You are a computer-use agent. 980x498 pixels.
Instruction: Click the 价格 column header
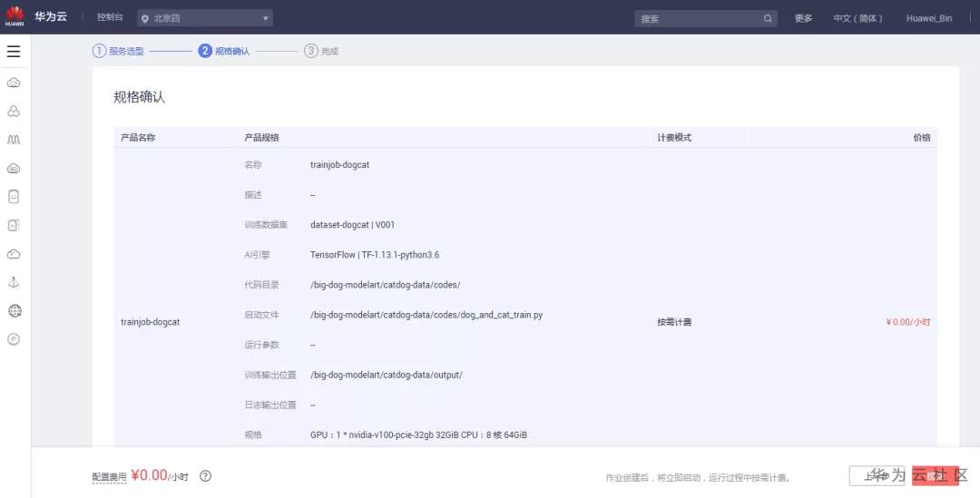coord(922,138)
